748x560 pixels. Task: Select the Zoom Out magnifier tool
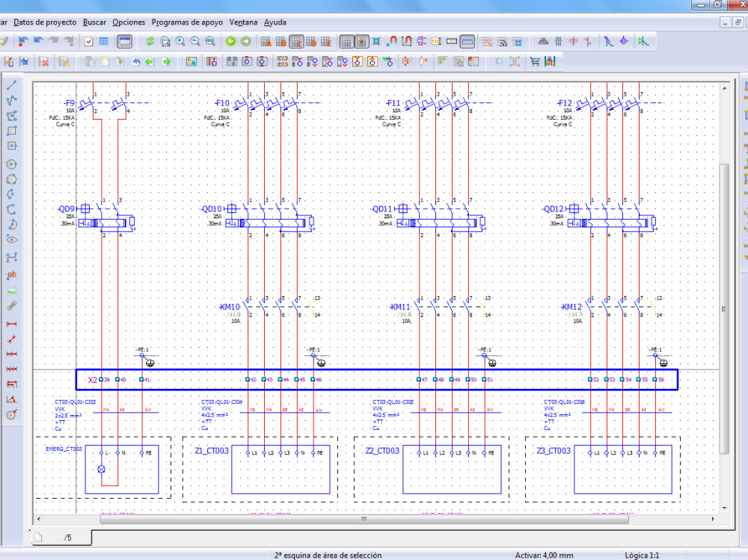(x=194, y=41)
